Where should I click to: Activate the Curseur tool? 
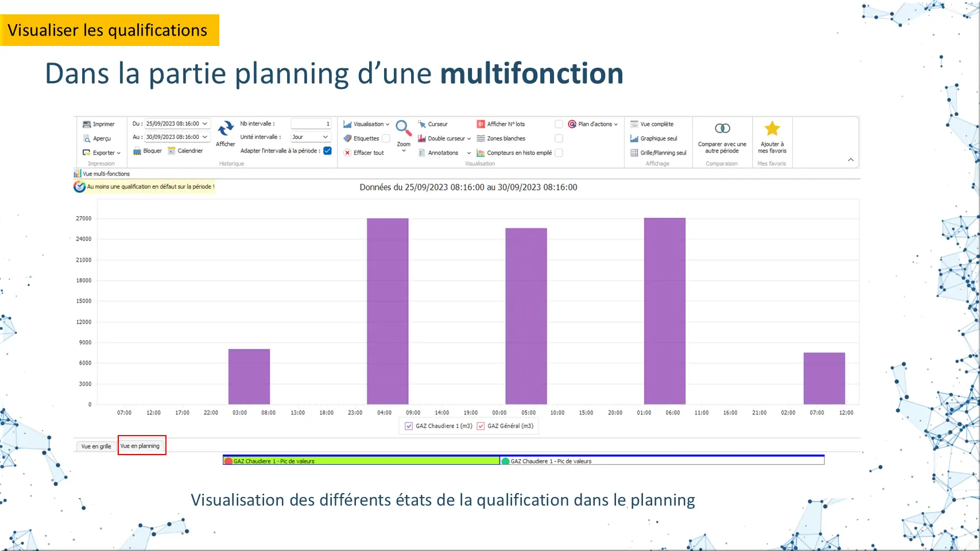point(422,124)
